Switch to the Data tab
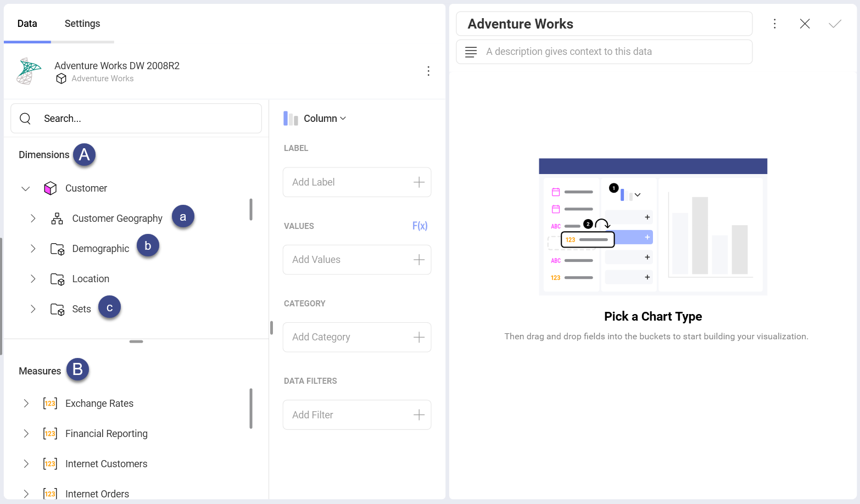860x504 pixels. (27, 24)
